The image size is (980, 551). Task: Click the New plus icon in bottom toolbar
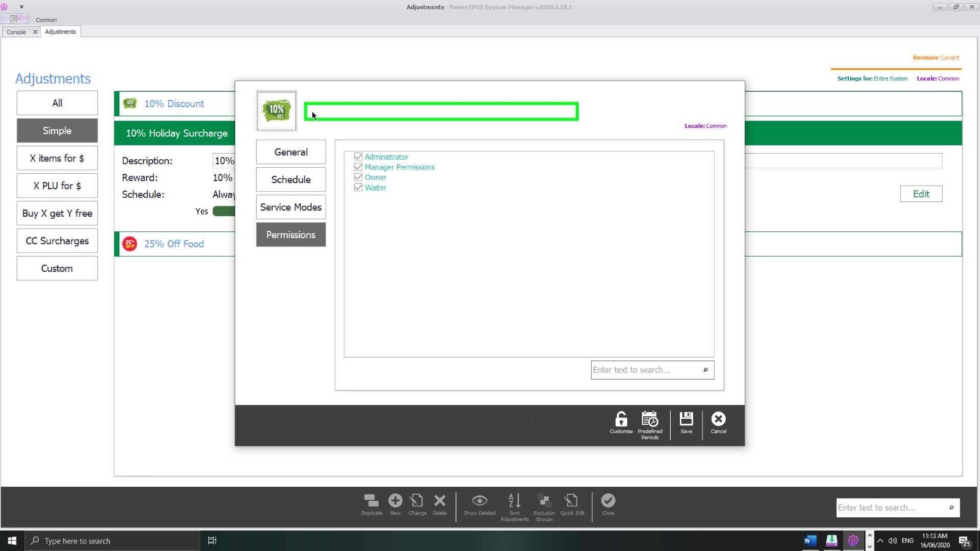396,500
